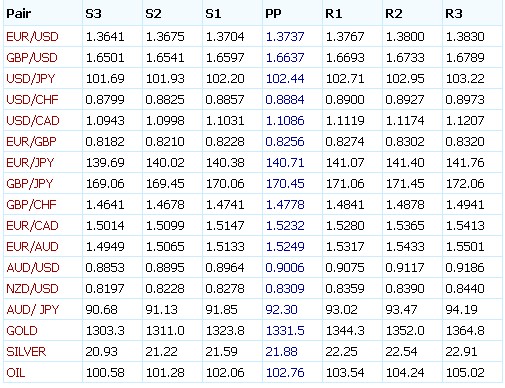The height and width of the screenshot is (388, 505).
Task: Select the USD/CAD R2 value 1.1174
Action: [x=405, y=121]
